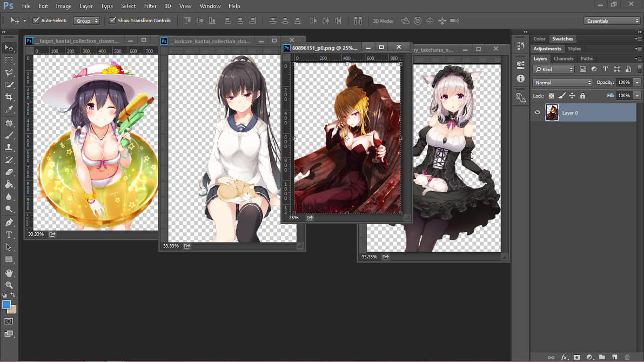Switch to the Swatches tab
The width and height of the screenshot is (644, 362).
pyautogui.click(x=562, y=38)
